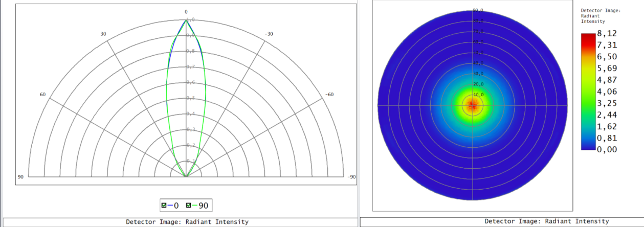Select the 7,31 scale value
644x227 pixels.
[608, 45]
